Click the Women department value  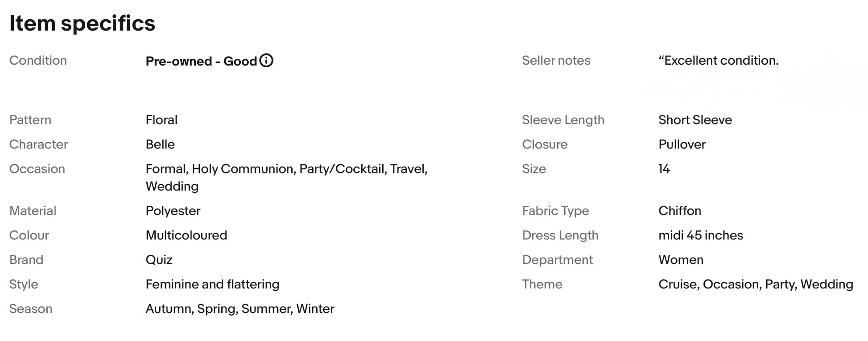[x=681, y=260]
